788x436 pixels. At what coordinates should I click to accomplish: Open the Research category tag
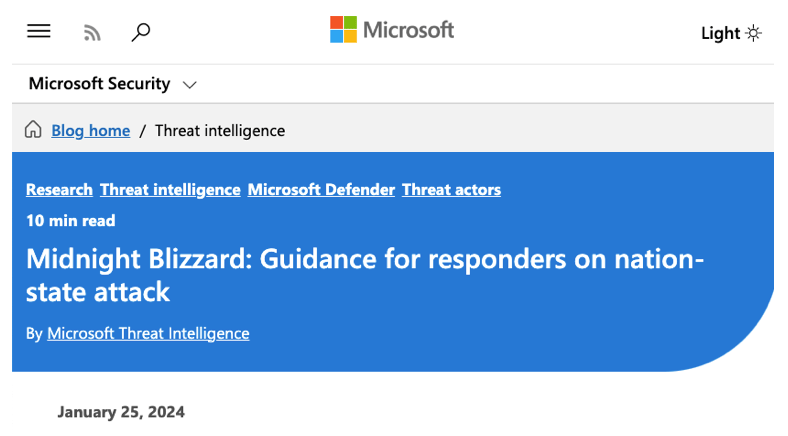pos(59,189)
